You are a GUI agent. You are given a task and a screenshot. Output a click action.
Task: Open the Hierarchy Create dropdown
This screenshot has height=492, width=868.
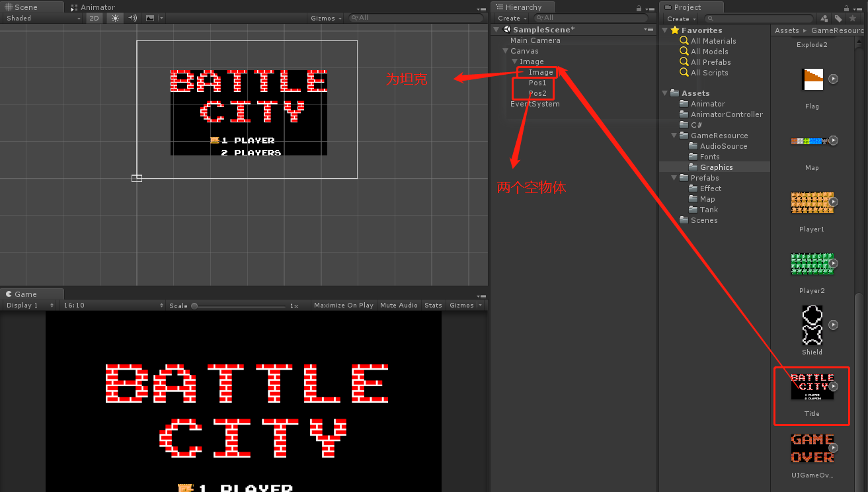512,19
